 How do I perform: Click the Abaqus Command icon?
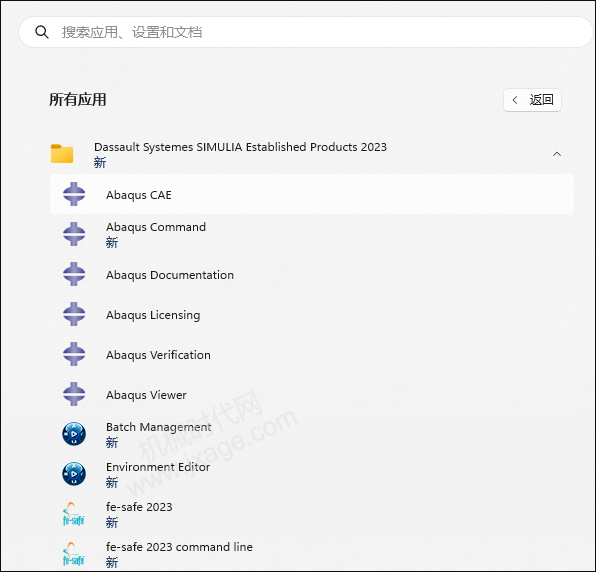(74, 234)
